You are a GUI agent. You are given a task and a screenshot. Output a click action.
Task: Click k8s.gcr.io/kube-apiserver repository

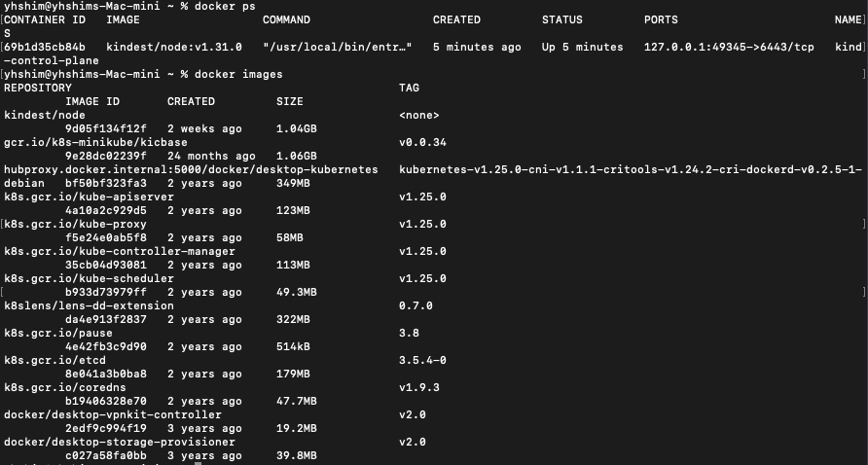click(x=90, y=197)
